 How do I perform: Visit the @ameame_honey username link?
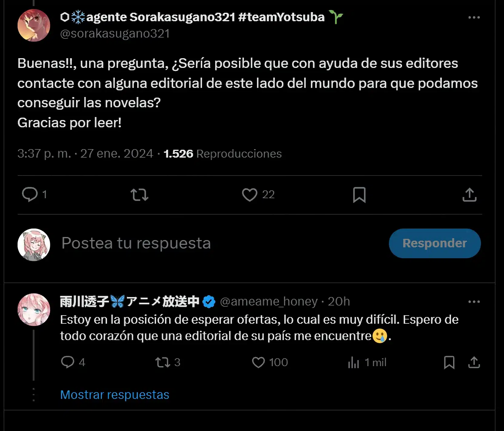[x=268, y=301]
